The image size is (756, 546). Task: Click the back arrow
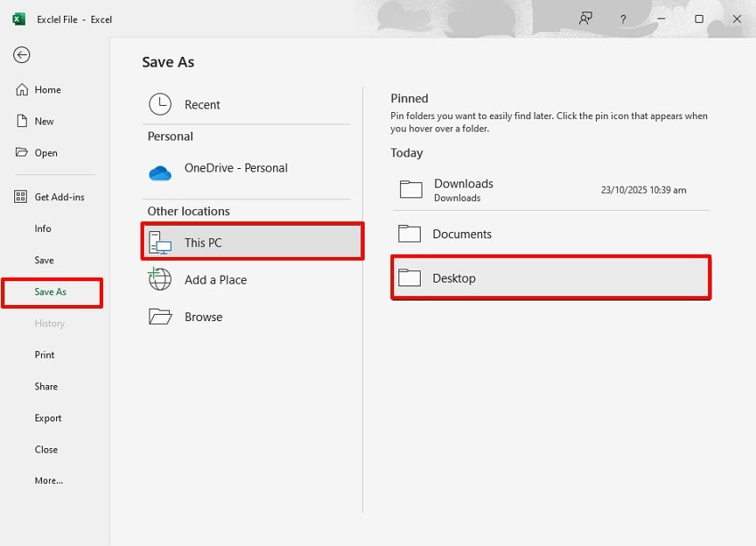point(21,55)
